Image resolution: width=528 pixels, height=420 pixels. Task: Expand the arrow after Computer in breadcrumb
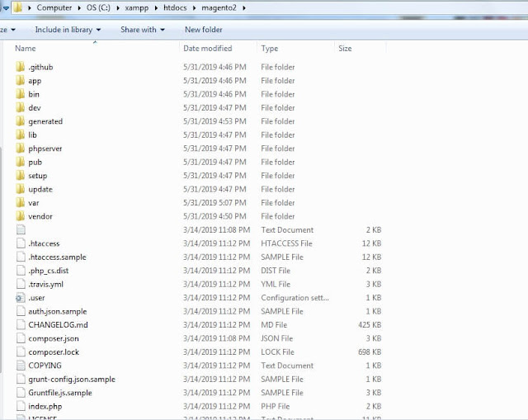(x=79, y=7)
